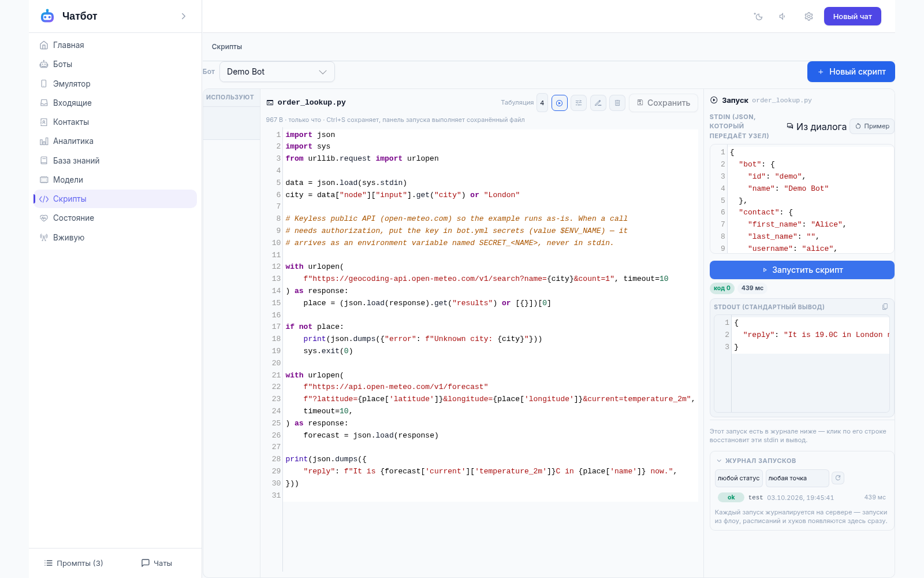Select the Скрипты sidebar item
The image size is (924, 578).
tap(115, 199)
